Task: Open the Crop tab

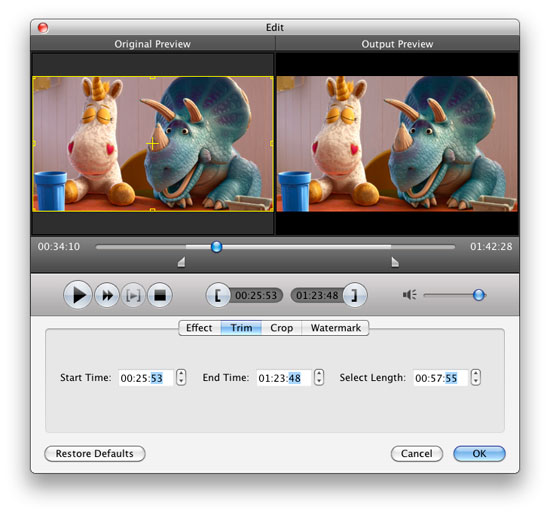Action: [x=281, y=328]
